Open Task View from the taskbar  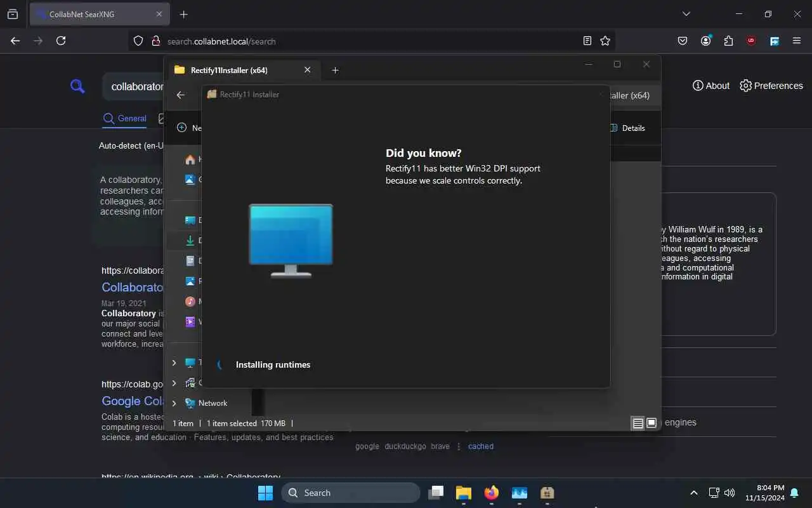436,493
